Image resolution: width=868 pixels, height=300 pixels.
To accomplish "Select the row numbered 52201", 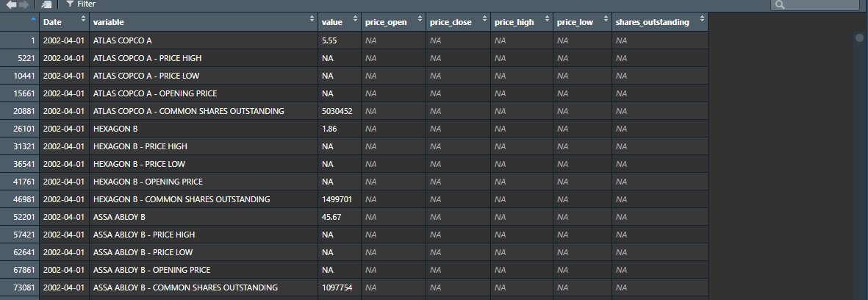I will pyautogui.click(x=20, y=217).
